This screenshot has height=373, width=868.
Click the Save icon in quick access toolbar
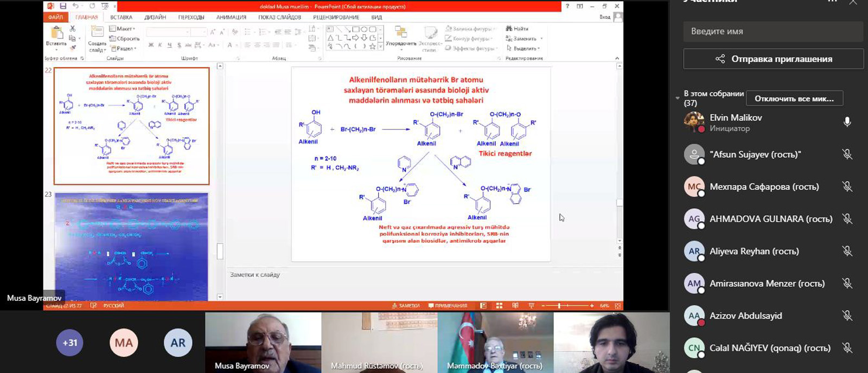[63, 7]
